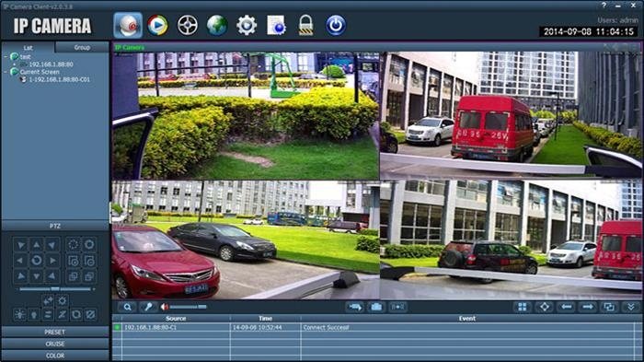Select 1-192.168.1.88:80-C01 tree entry
This screenshot has height=362, width=644.
tap(59, 79)
